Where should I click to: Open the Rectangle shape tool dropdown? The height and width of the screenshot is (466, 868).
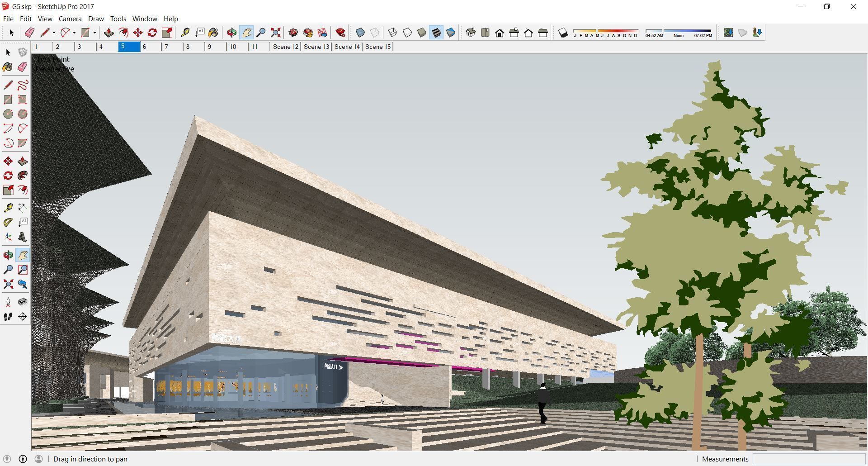[94, 33]
